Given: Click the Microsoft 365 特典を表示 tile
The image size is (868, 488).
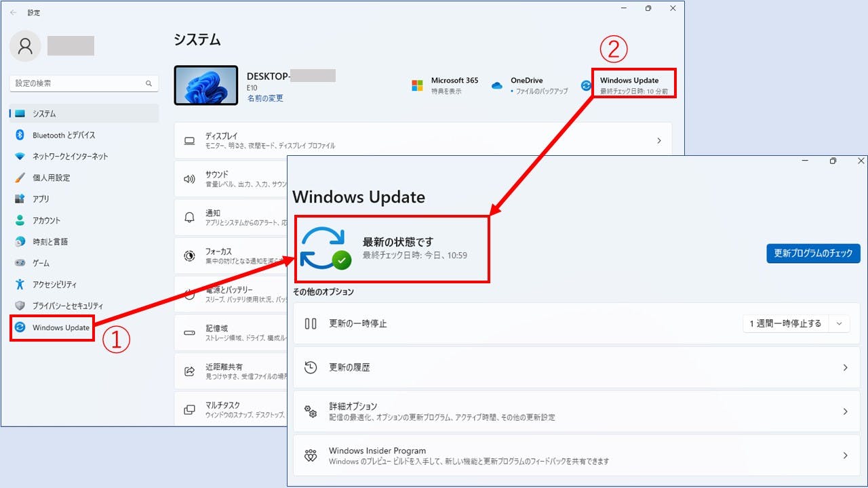Looking at the screenshot, I should point(445,85).
